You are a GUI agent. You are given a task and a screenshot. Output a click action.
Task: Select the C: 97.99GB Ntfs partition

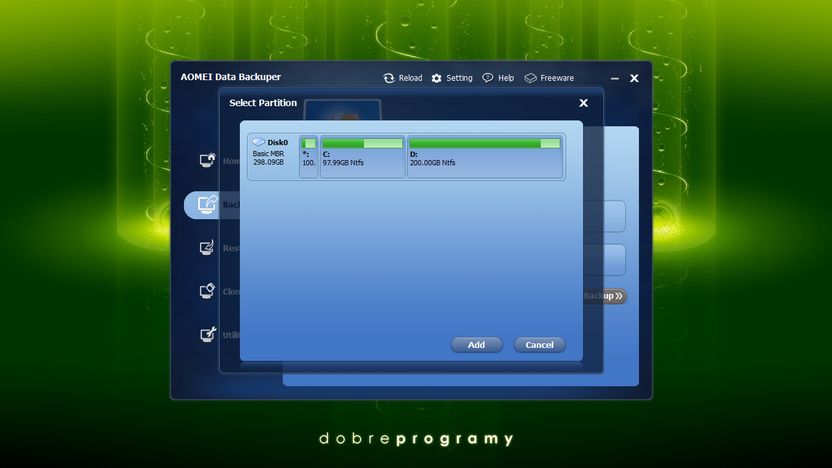pyautogui.click(x=362, y=157)
